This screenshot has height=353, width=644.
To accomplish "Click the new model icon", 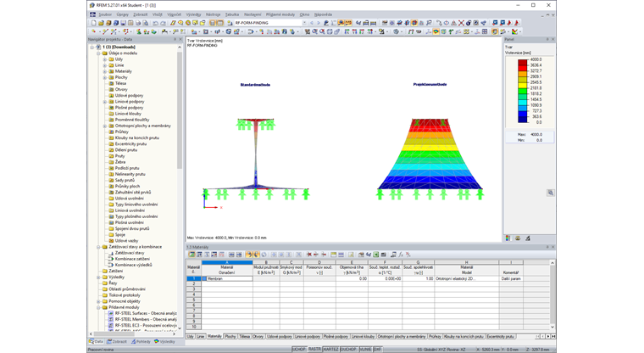I will coord(94,23).
